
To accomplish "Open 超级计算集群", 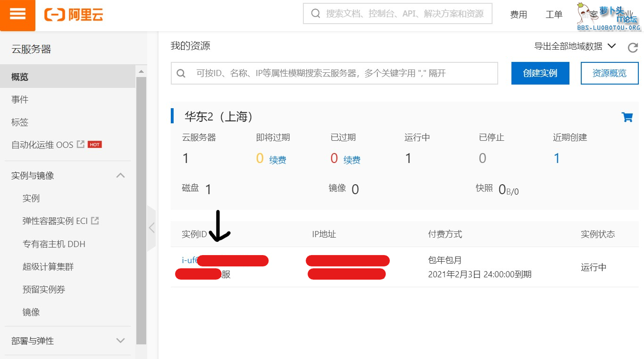I will [48, 267].
